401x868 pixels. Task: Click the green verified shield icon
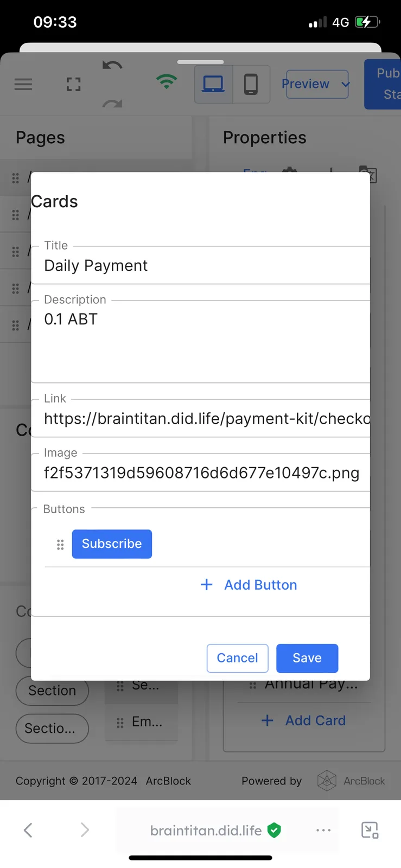tap(275, 830)
